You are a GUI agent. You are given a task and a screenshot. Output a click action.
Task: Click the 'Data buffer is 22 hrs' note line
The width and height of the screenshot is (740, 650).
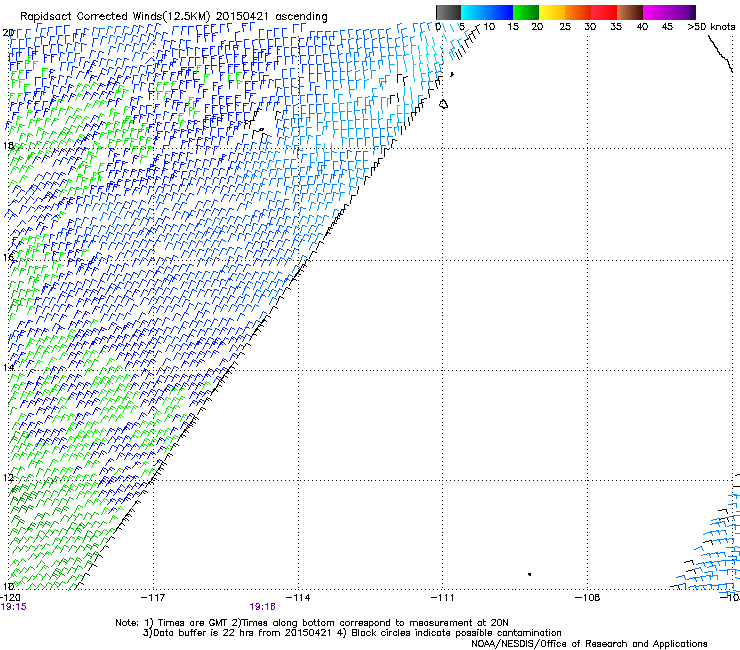click(x=352, y=633)
